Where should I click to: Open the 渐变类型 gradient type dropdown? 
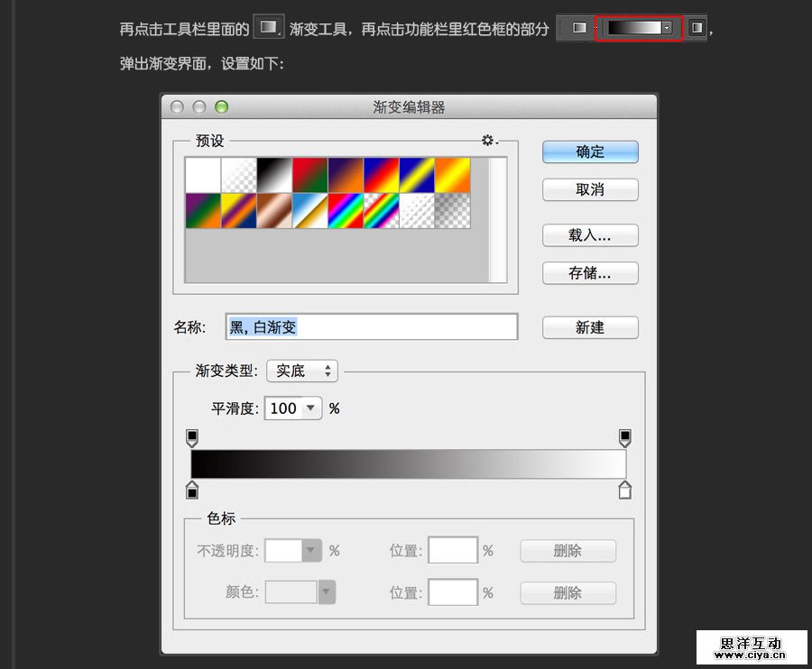(x=301, y=371)
